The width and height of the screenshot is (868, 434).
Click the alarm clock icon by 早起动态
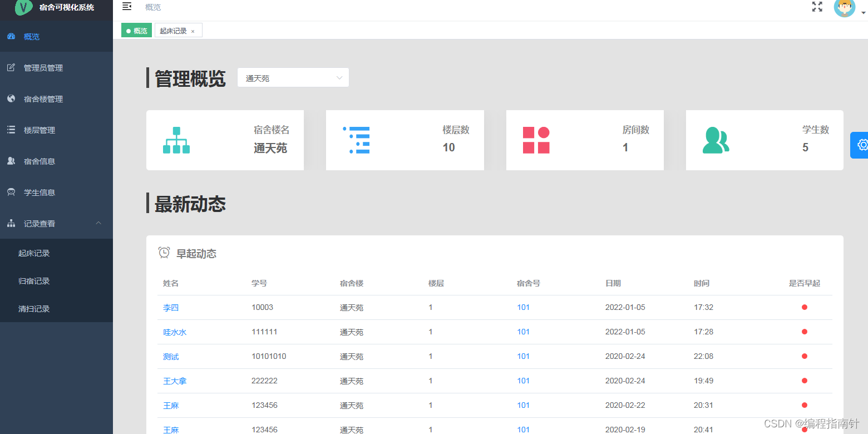tap(164, 253)
